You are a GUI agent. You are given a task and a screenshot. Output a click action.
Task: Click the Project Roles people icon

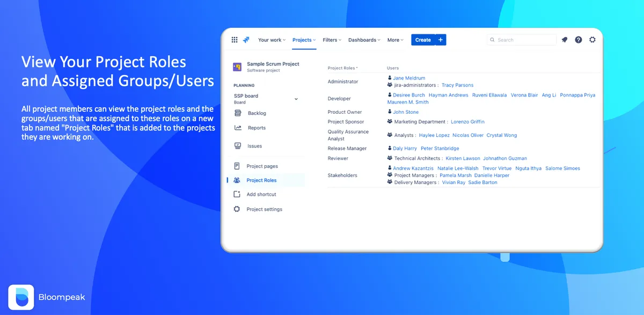[x=237, y=180]
